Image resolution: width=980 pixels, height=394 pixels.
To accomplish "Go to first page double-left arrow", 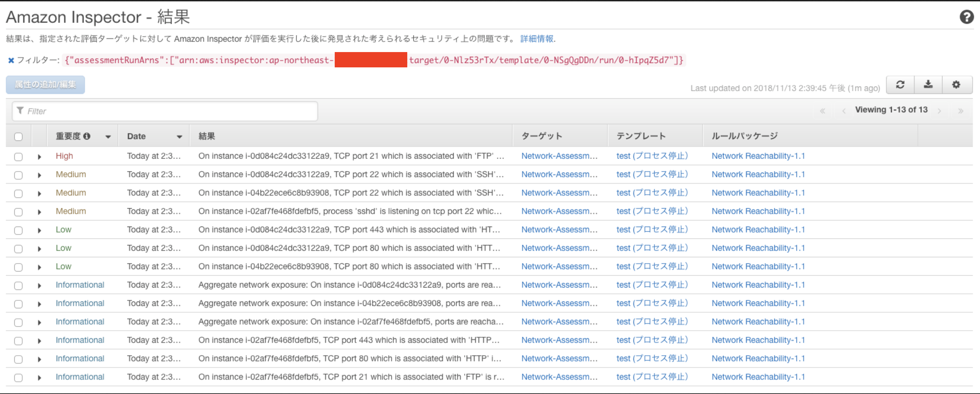I will click(822, 111).
